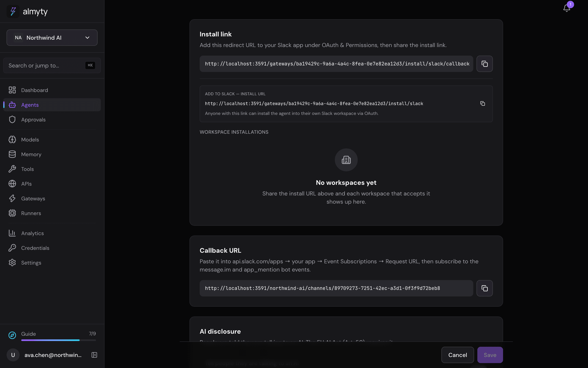Click the No workspaces yet building icon

[346, 160]
